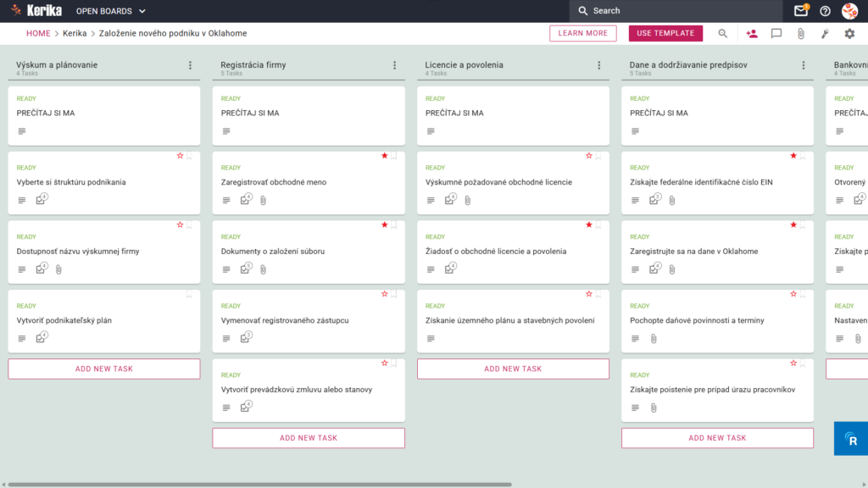868x488 pixels.
Task: Go to HOME breadcrumb
Action: 38,33
